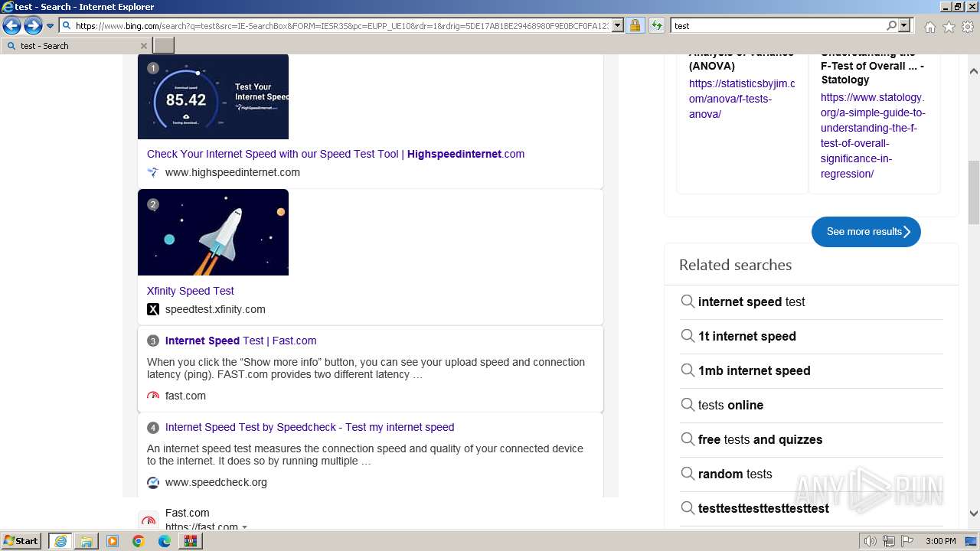This screenshot has height=551, width=980.
Task: Click the Action Center flag tray icon
Action: pyautogui.click(x=907, y=541)
